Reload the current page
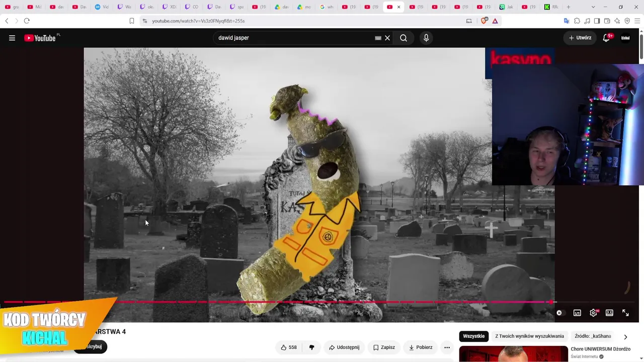The image size is (644, 362). point(27,21)
